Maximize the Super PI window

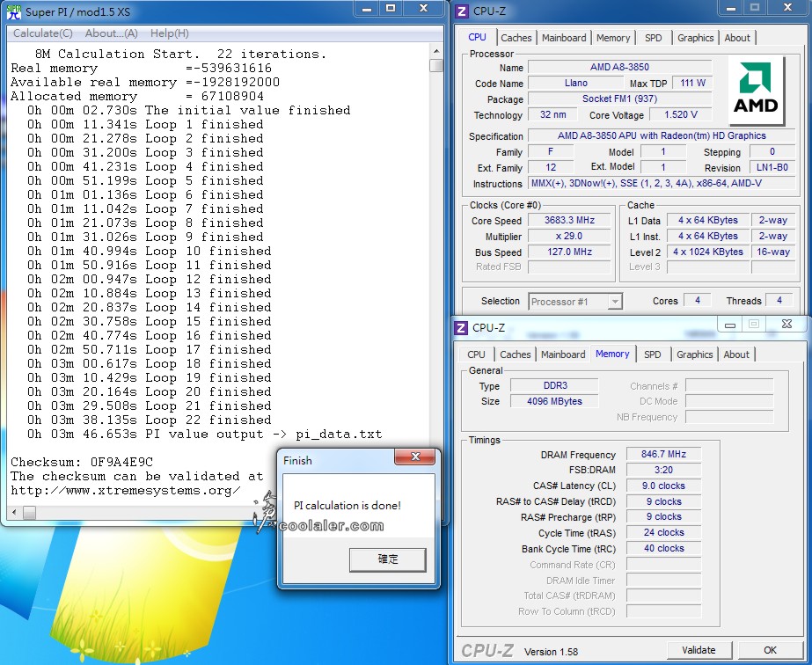pyautogui.click(x=391, y=8)
